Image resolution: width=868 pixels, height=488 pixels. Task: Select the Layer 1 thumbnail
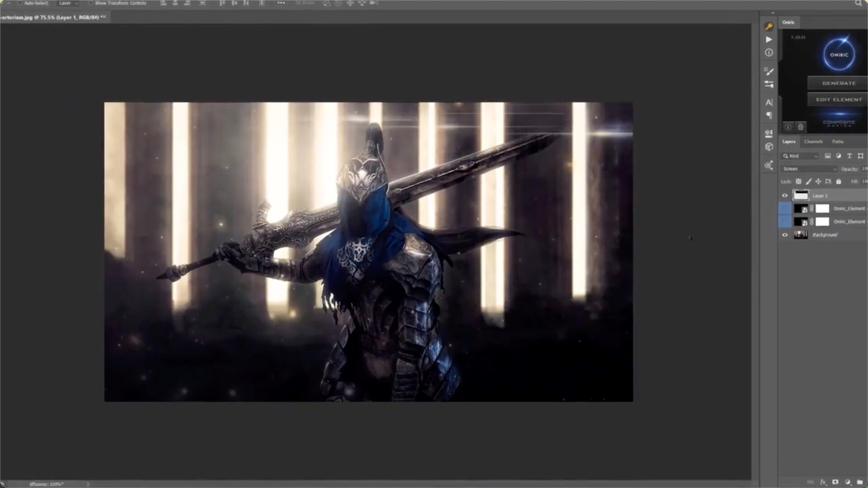tap(801, 196)
